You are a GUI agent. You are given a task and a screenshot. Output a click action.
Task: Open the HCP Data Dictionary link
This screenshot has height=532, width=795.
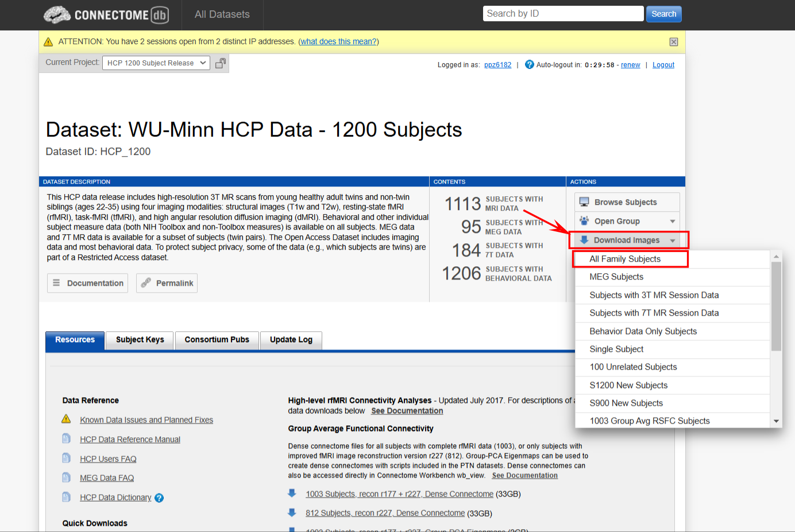click(115, 498)
